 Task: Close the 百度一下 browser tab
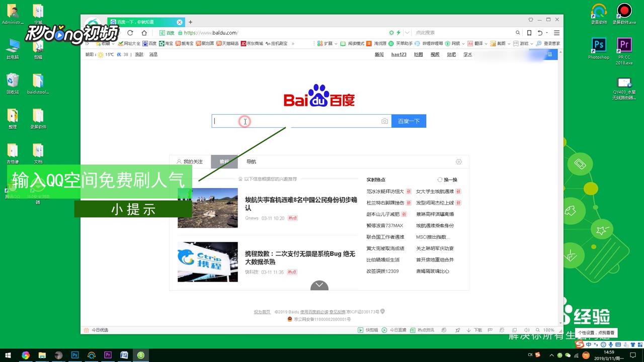[x=179, y=22]
